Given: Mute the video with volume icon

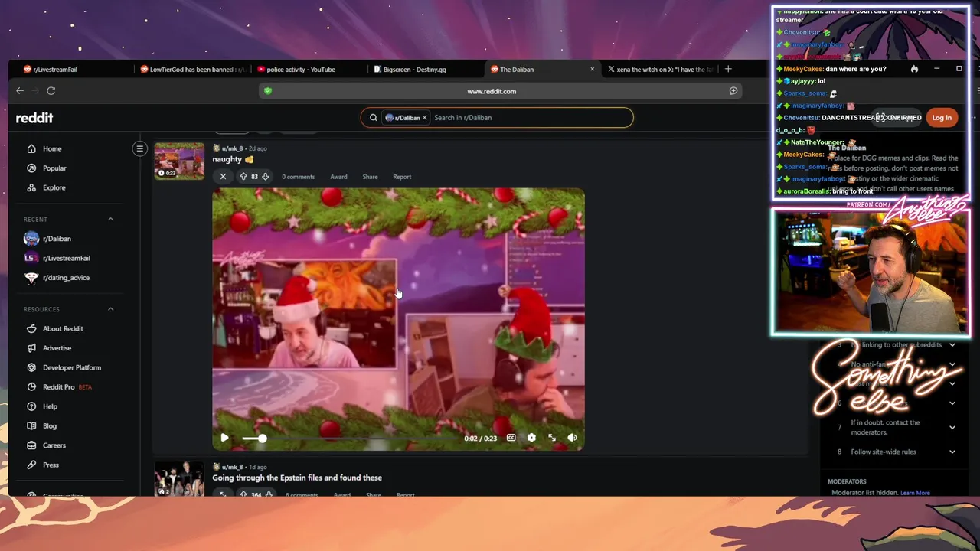Looking at the screenshot, I should tap(572, 438).
